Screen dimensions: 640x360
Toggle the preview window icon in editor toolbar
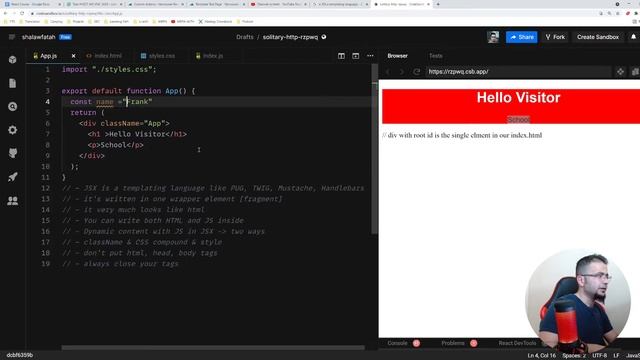pyautogui.click(x=356, y=56)
